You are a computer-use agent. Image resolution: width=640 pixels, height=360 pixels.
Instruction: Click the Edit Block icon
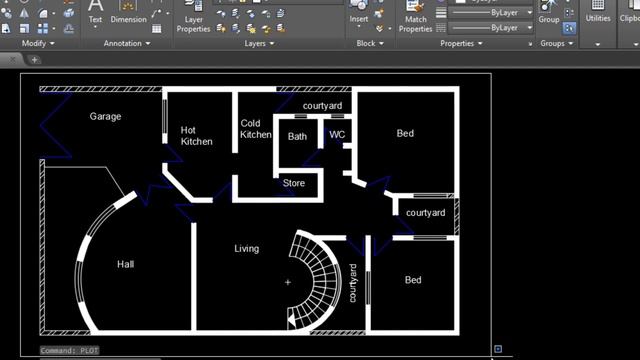(x=379, y=28)
